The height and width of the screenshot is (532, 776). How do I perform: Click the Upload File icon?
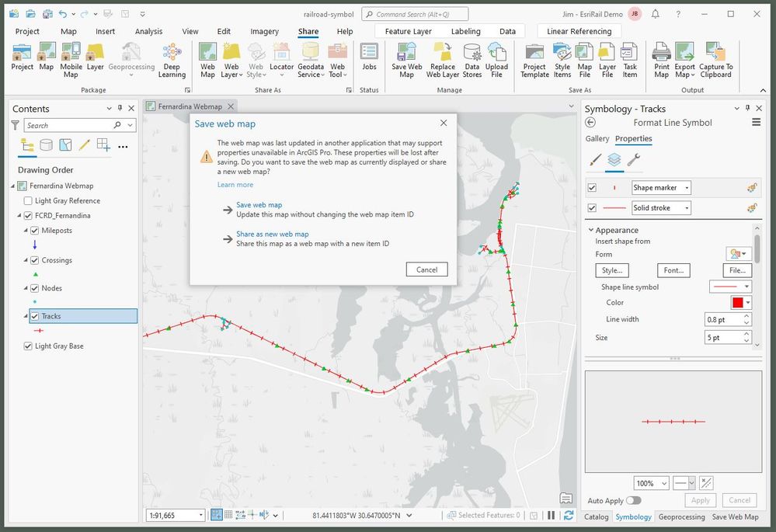click(x=496, y=60)
